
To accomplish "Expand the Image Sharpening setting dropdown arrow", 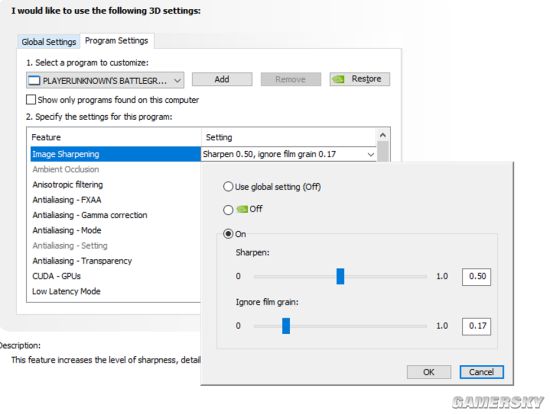I will 371,154.
